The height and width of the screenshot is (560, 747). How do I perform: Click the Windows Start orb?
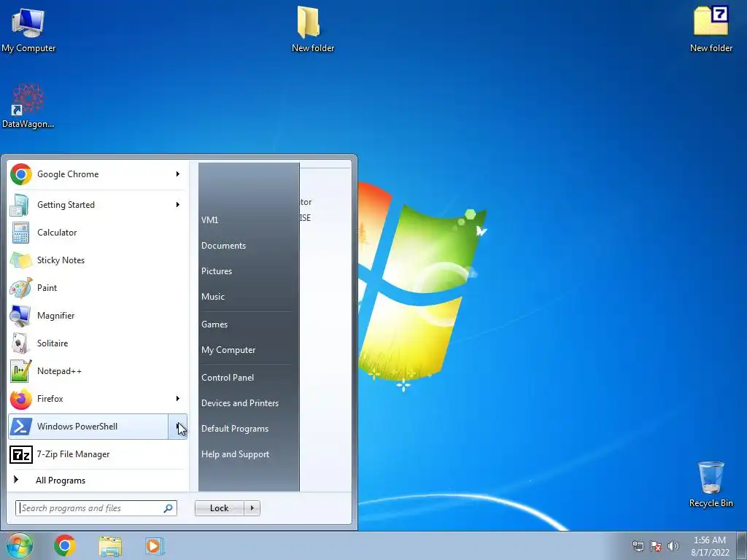(19, 545)
